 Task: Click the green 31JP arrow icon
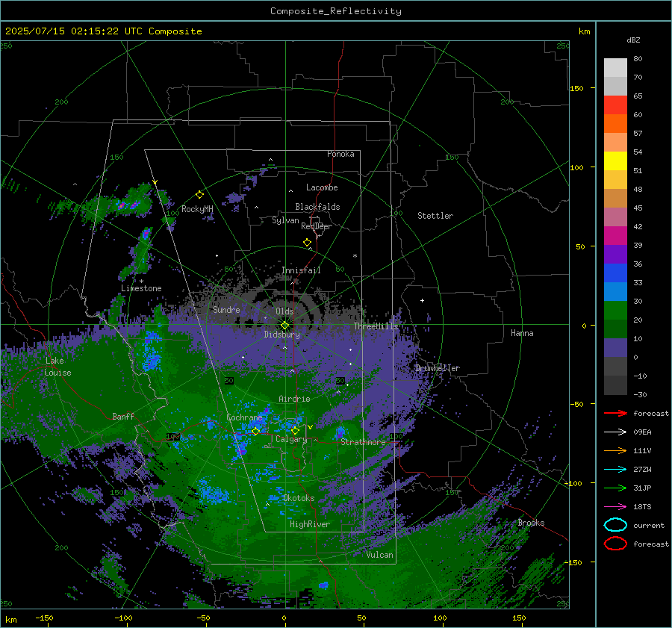point(615,488)
